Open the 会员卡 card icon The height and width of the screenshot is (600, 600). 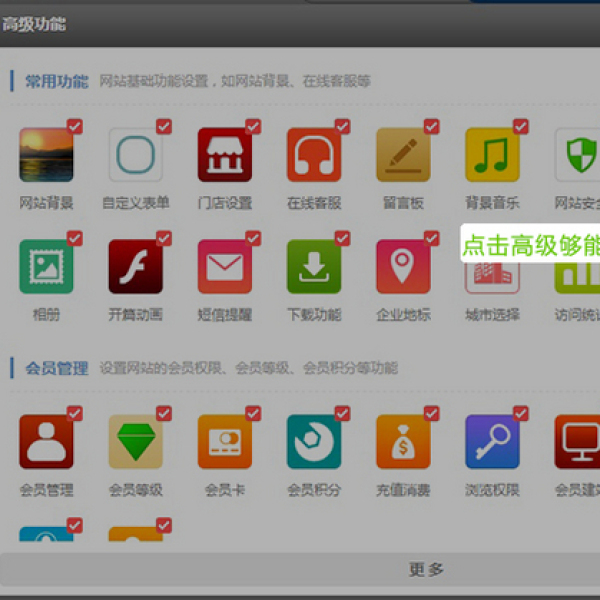click(x=225, y=442)
